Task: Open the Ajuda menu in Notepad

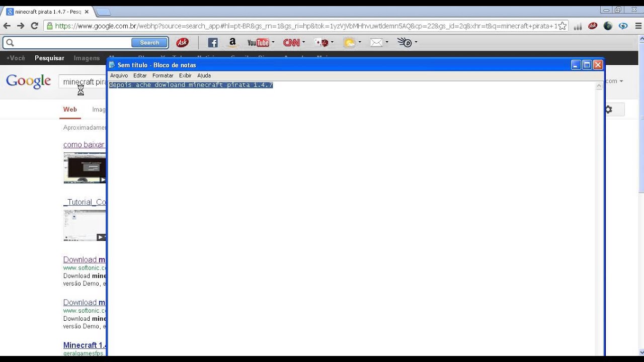Action: [204, 75]
